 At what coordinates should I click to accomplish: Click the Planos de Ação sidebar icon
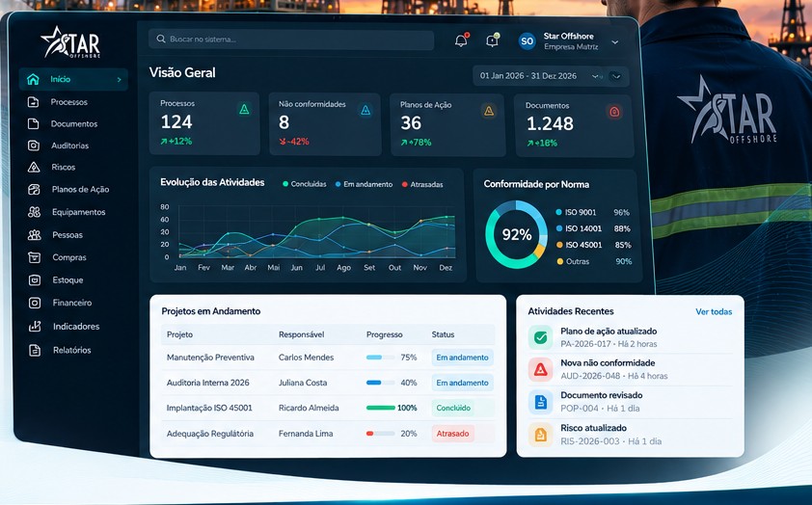[34, 189]
